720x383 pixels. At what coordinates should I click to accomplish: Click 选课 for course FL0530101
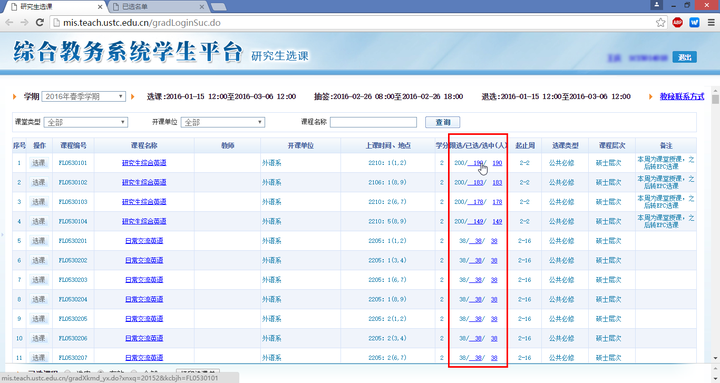click(x=39, y=163)
